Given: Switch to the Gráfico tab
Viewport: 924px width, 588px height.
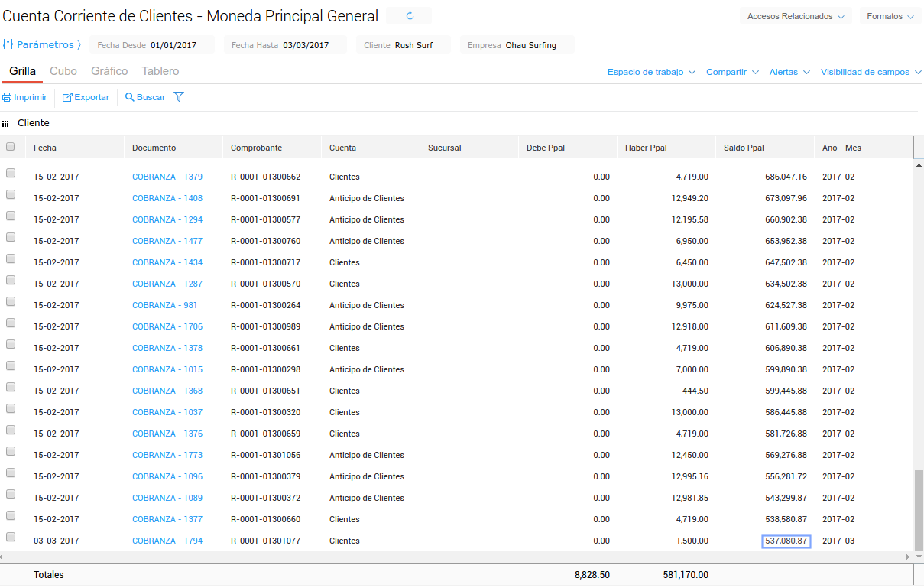Looking at the screenshot, I should click(x=109, y=71).
